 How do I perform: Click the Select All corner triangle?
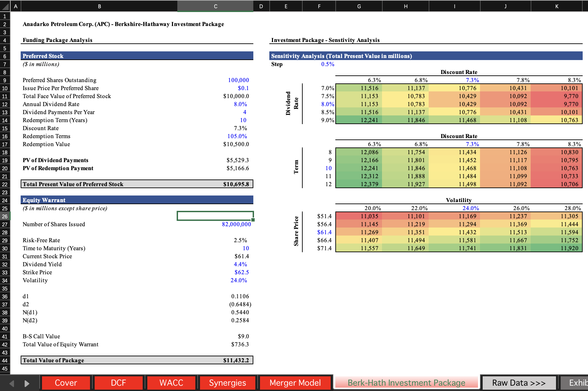coord(5,6)
